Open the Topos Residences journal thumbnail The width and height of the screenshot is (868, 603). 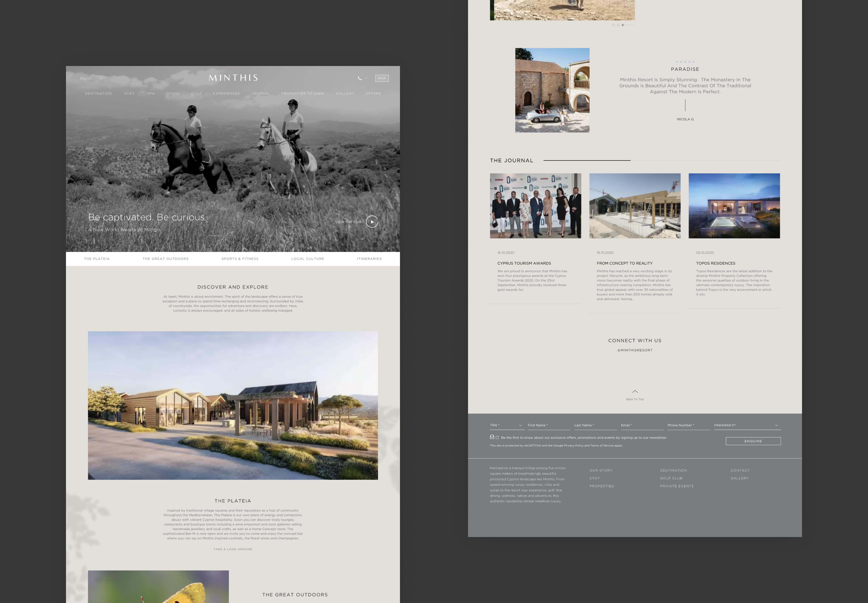pyautogui.click(x=734, y=206)
